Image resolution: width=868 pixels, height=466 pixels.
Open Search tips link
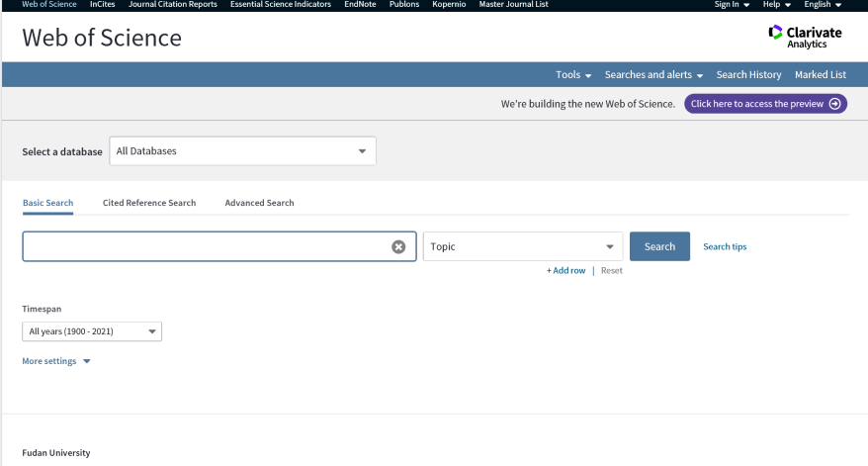point(725,246)
